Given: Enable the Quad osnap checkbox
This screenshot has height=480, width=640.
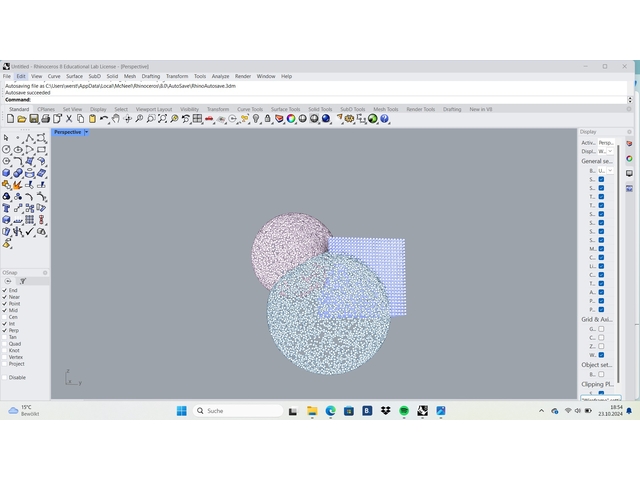Looking at the screenshot, I should tap(5, 344).
